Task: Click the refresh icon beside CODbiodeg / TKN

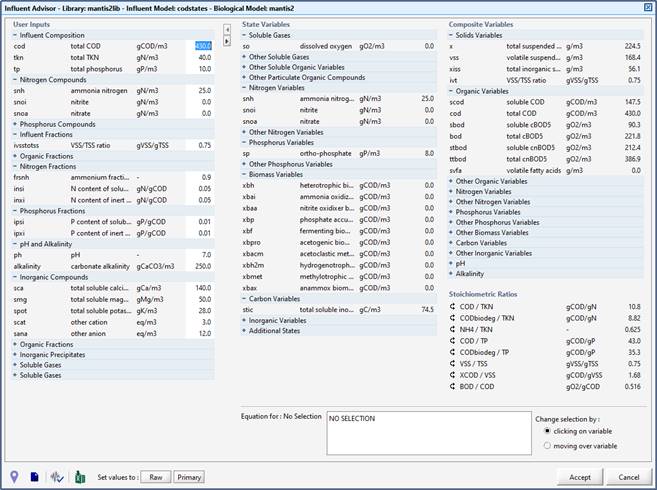Action: tap(453, 318)
